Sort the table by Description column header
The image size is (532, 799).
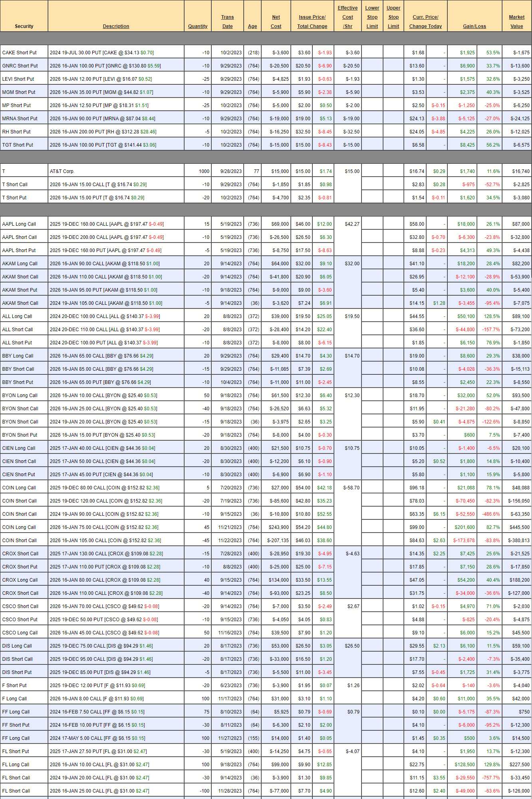[116, 26]
